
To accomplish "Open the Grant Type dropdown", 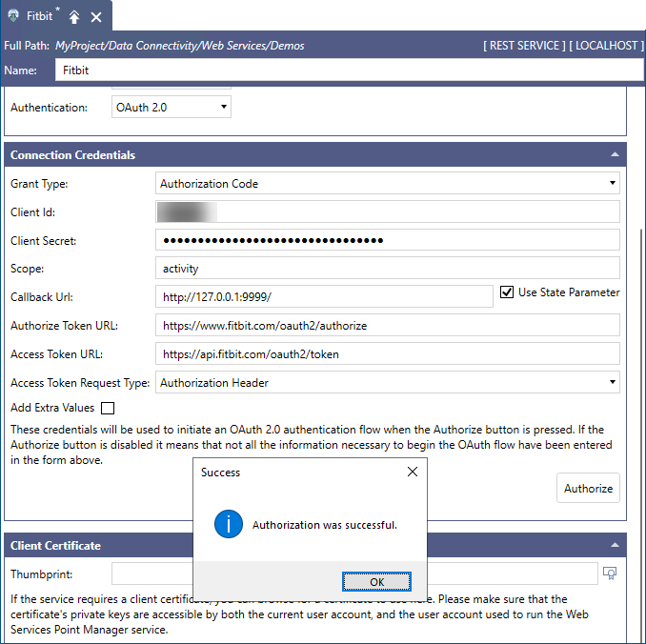I will 387,183.
